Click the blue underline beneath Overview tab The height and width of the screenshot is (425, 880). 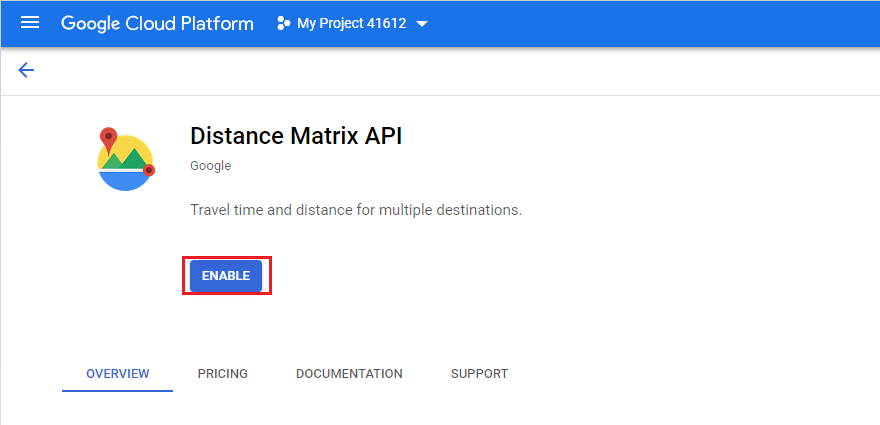click(117, 390)
